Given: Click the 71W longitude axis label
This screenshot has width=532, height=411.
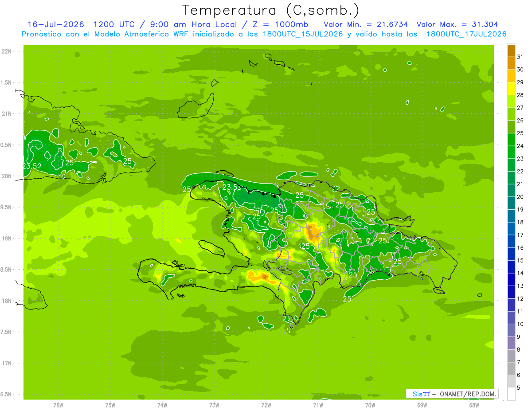Looking at the screenshot, I should pos(318,405).
